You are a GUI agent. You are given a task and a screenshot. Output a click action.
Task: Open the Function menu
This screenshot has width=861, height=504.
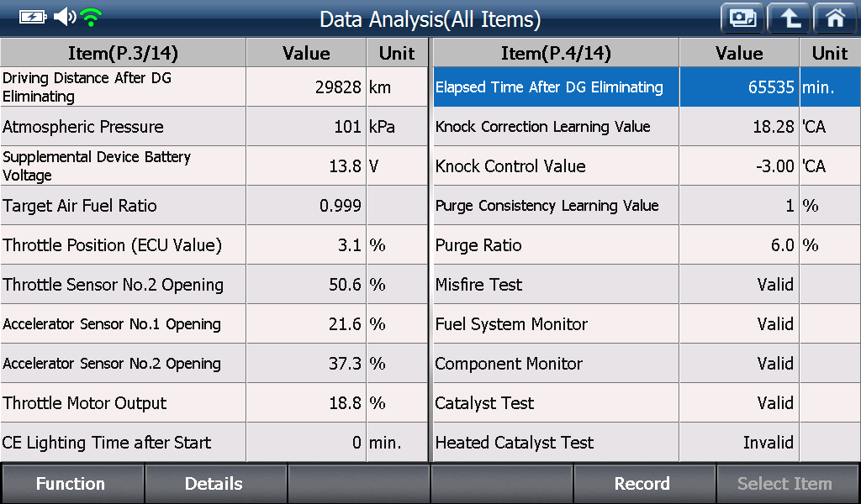72,484
